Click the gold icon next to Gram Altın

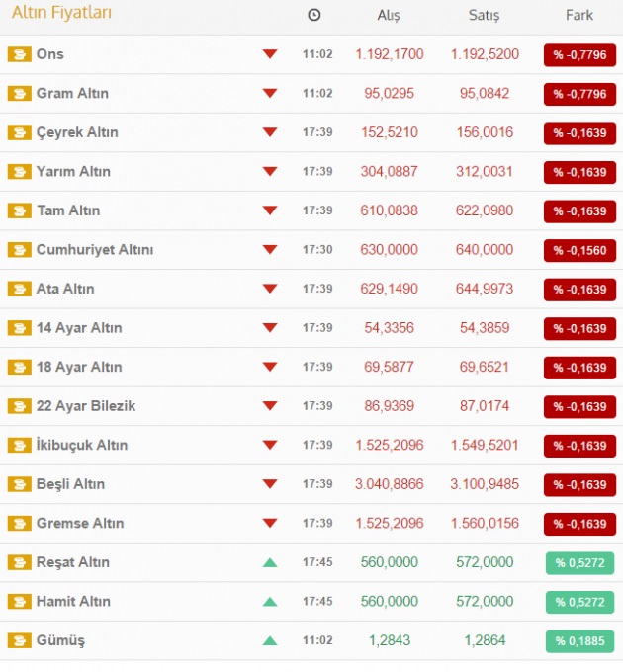pyautogui.click(x=19, y=94)
